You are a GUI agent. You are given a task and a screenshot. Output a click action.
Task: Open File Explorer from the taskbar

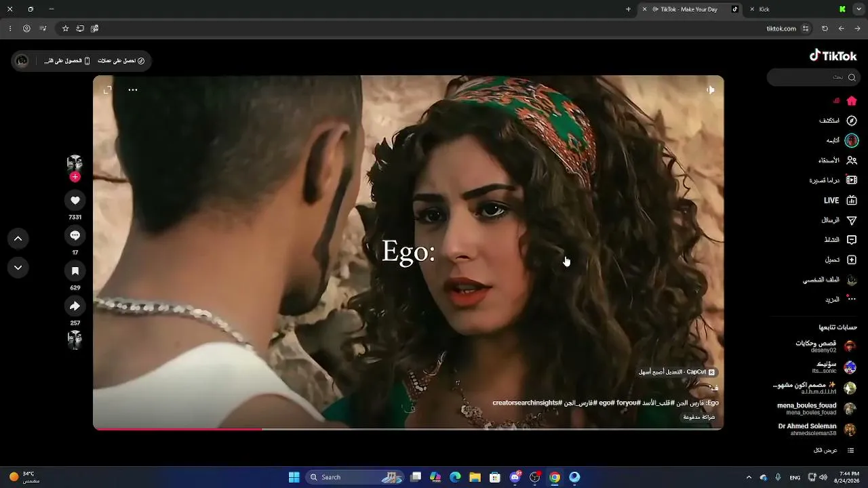(475, 477)
